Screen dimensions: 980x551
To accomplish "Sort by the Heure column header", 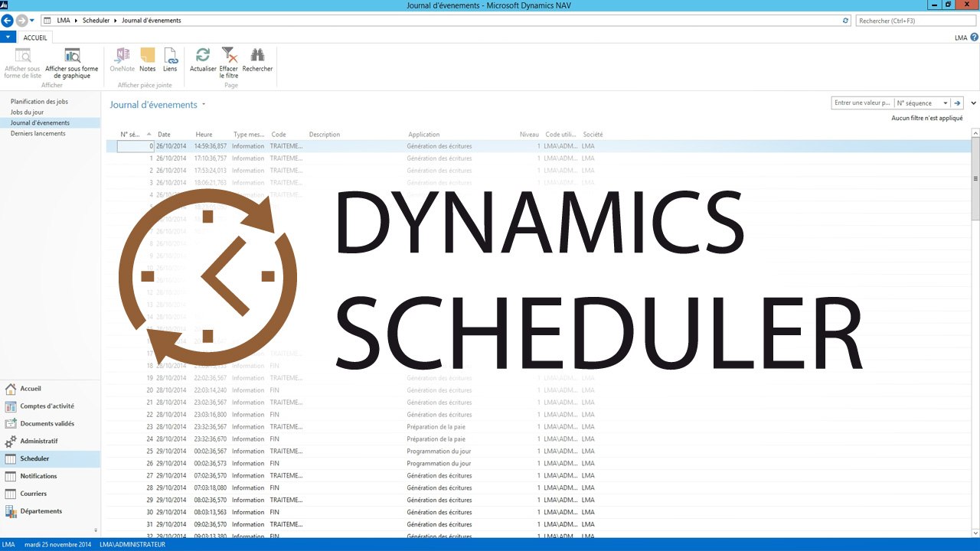I will [204, 134].
